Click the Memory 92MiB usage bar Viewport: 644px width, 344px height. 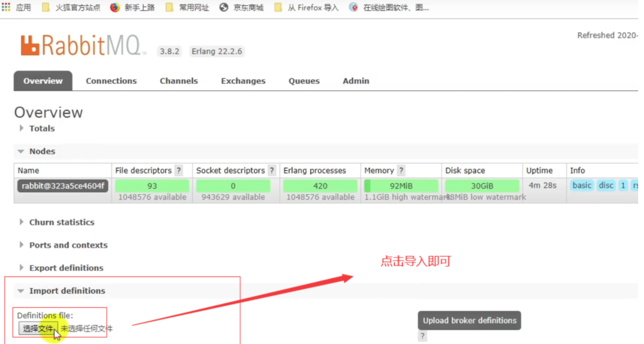coord(401,186)
